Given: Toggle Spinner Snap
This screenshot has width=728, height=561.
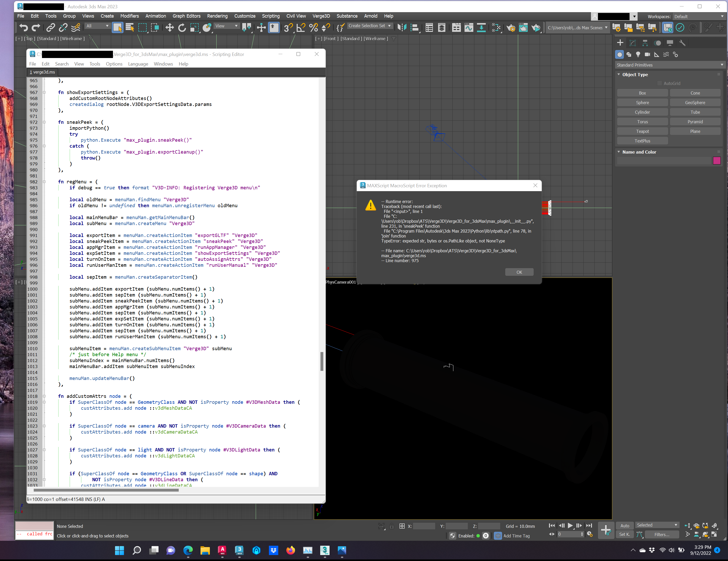Looking at the screenshot, I should [x=326, y=28].
